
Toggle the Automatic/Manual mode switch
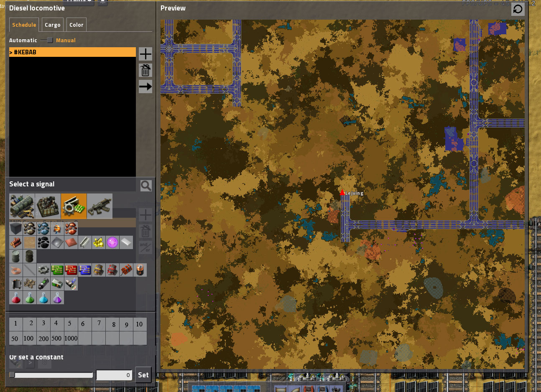point(47,40)
